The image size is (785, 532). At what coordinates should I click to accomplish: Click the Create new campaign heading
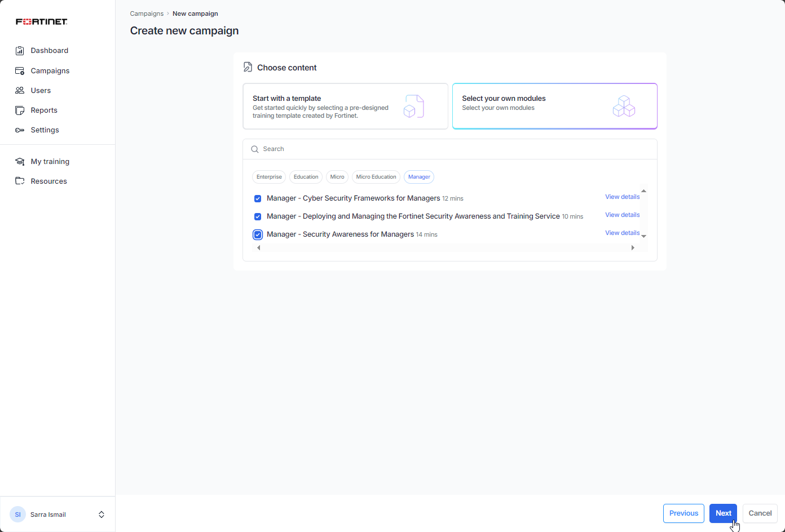coord(184,31)
